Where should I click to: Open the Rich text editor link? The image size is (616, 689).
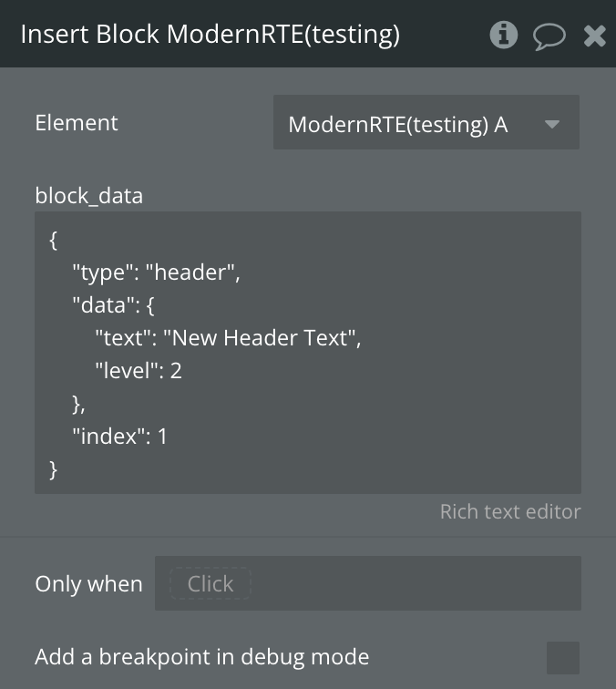pyautogui.click(x=509, y=511)
